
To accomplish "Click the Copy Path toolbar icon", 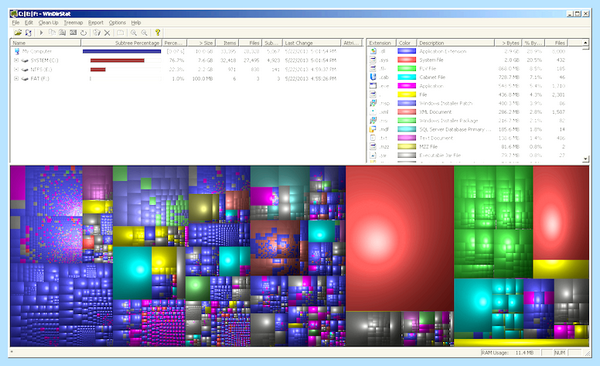I will coord(52,33).
